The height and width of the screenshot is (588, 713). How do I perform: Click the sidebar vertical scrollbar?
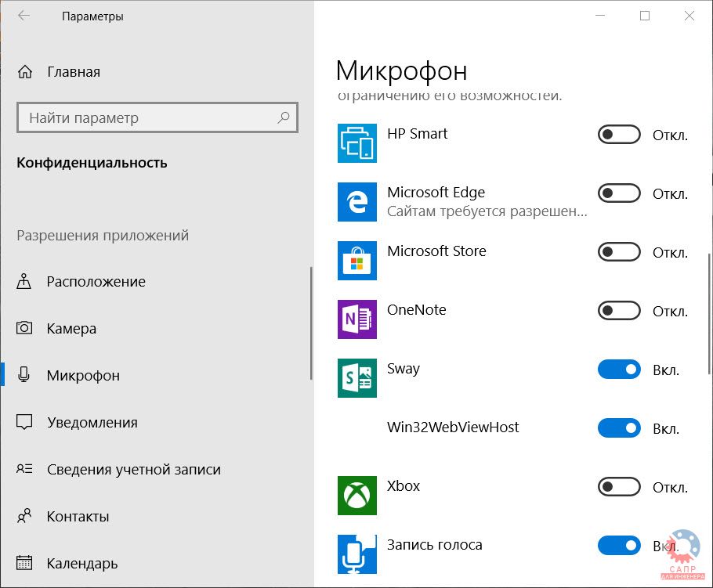coord(311,323)
